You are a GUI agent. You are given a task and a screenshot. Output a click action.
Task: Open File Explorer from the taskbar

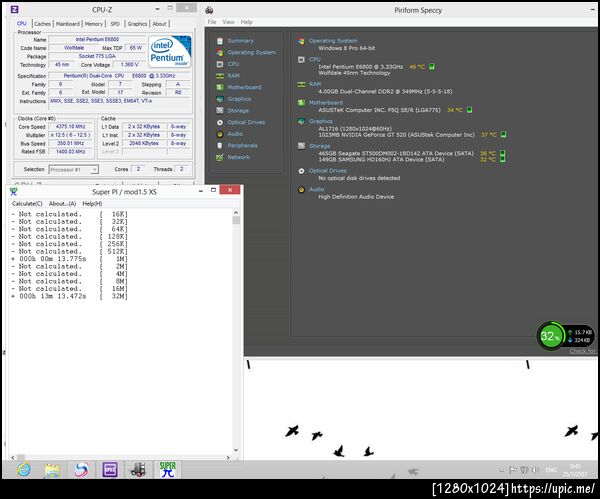tap(52, 470)
